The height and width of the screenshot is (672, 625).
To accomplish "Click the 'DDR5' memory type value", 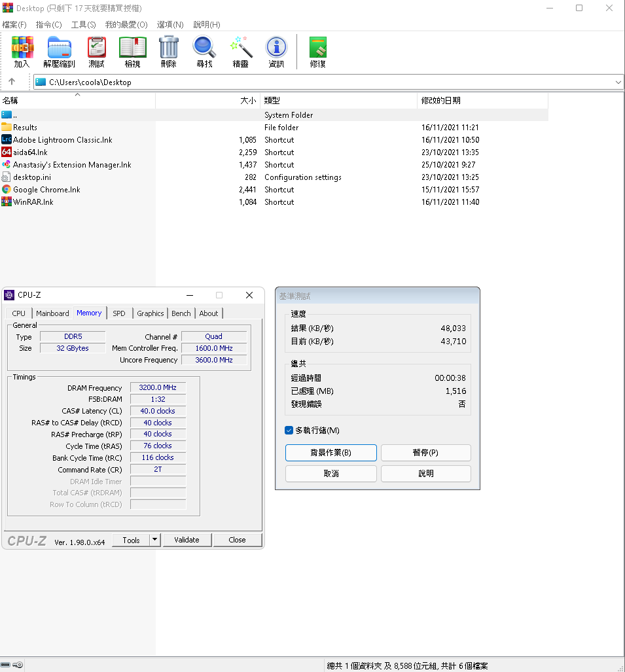I will [x=73, y=336].
